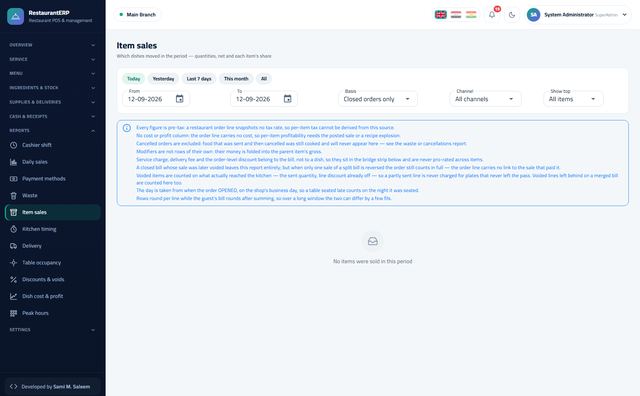This screenshot has height=396, width=640.
Task: Collapse the Reports sidebar section
Action: point(53,131)
